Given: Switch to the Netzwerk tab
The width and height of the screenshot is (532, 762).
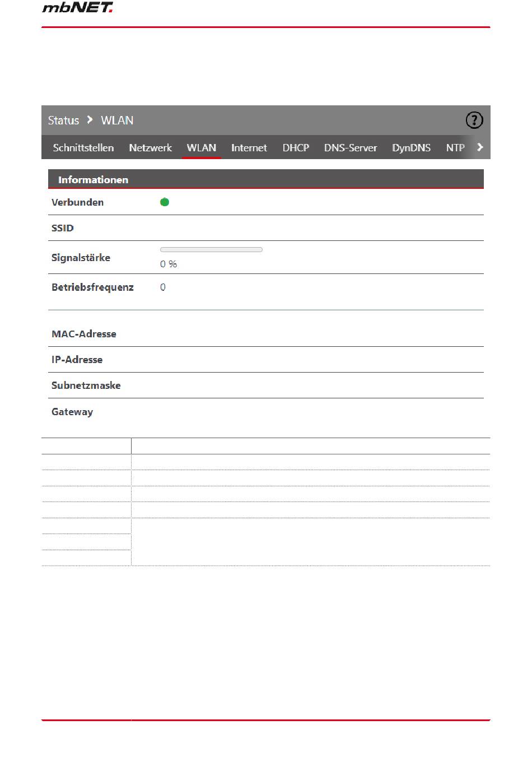Looking at the screenshot, I should 150,148.
